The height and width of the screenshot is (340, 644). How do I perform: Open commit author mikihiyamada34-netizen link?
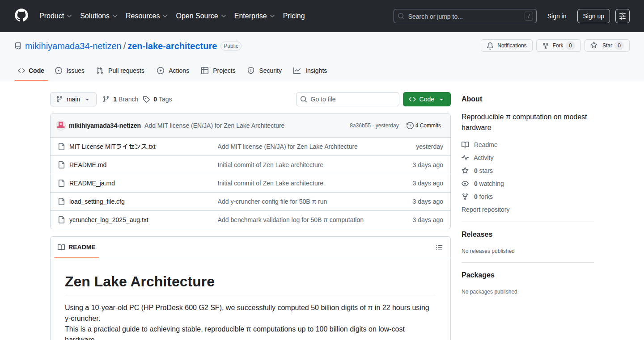point(105,126)
